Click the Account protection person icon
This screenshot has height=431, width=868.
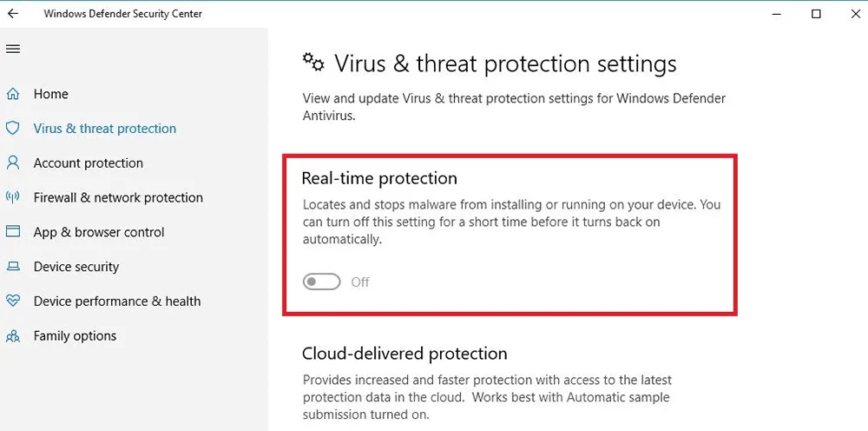[x=13, y=162]
